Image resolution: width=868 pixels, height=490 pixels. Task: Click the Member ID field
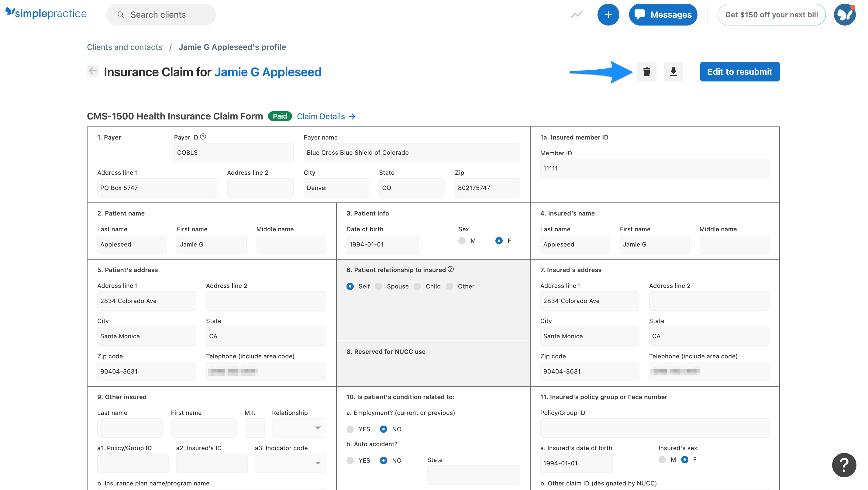[655, 168]
